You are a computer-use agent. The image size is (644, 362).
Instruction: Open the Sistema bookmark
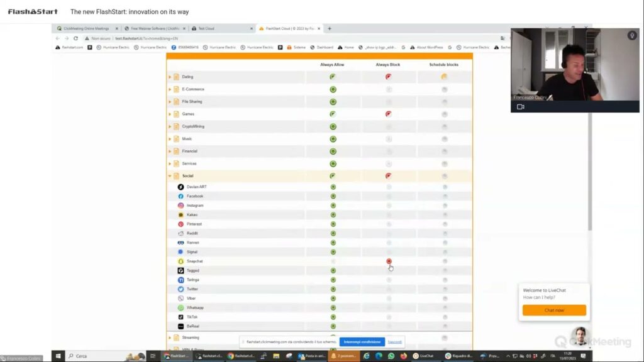tap(296, 47)
